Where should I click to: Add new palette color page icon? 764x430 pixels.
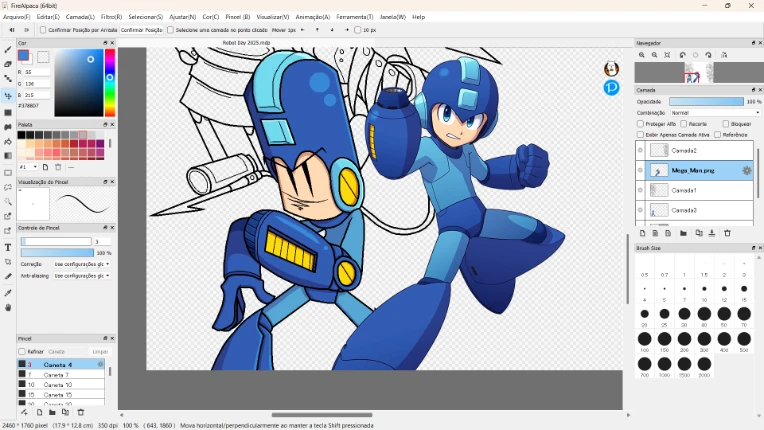45,167
